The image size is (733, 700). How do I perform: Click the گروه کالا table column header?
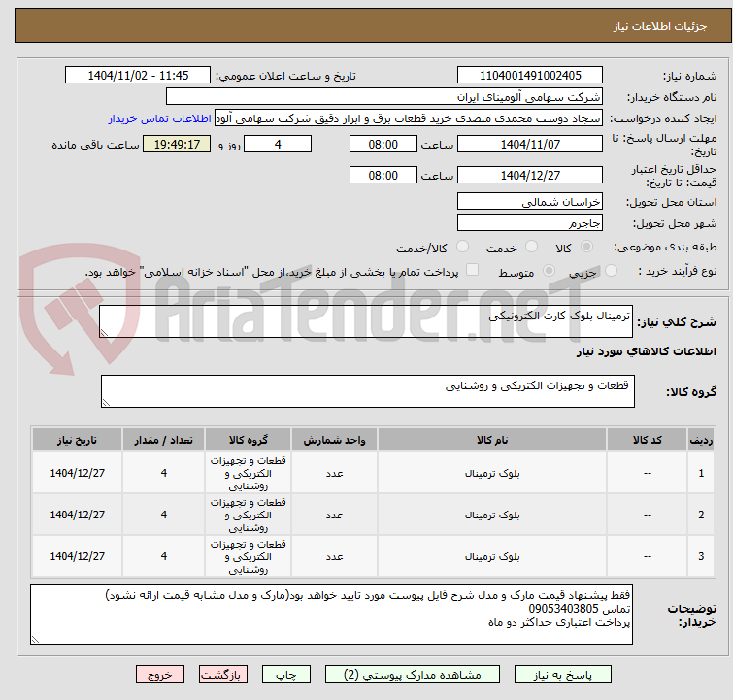pos(248,440)
